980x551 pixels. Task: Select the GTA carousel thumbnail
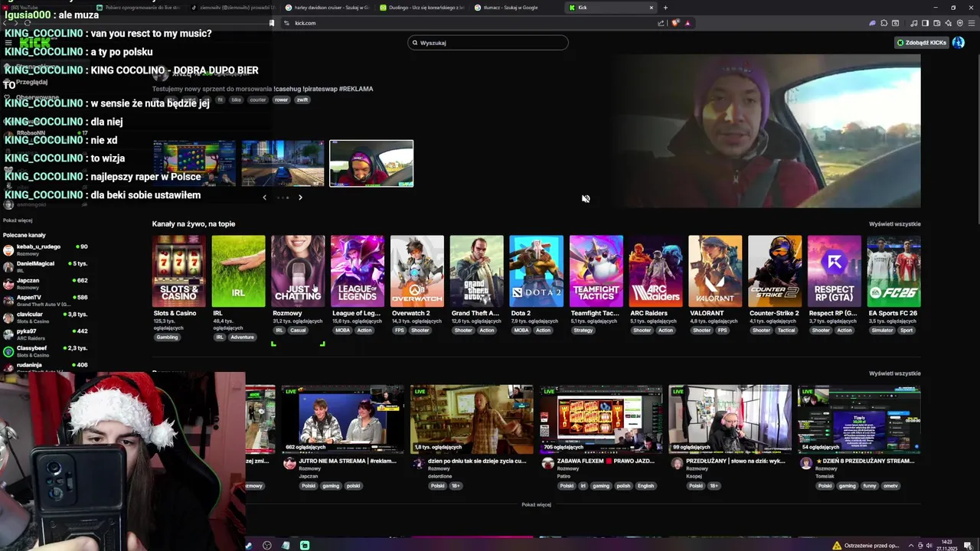[283, 163]
